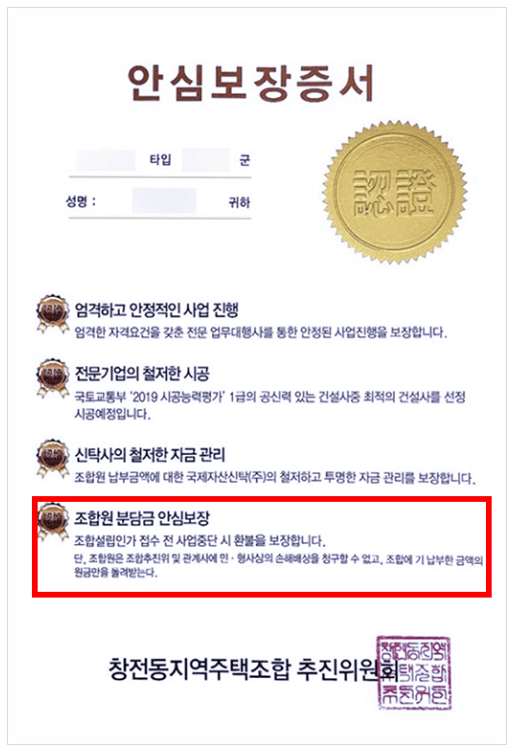This screenshot has height=753, width=515.
Task: Select the blank field before 타입
Action: pyautogui.click(x=105, y=160)
